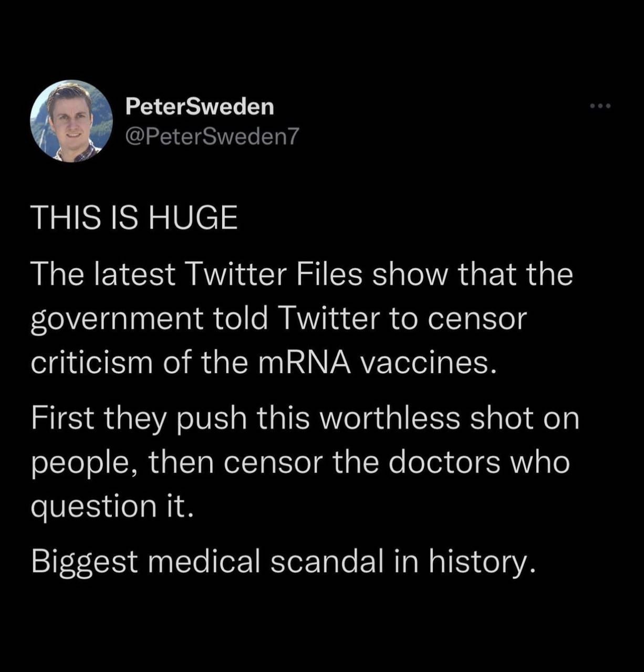This screenshot has height=672, width=644.
Task: Open PeterSweden's profile picture
Action: coord(71,121)
